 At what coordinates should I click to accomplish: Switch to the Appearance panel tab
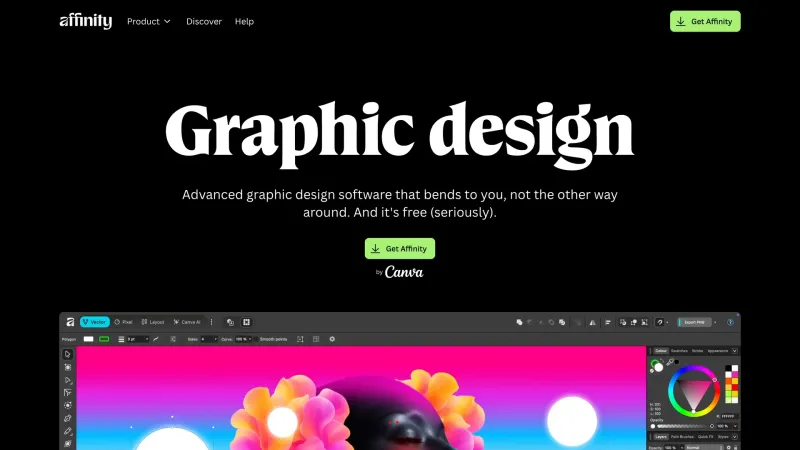click(x=718, y=351)
